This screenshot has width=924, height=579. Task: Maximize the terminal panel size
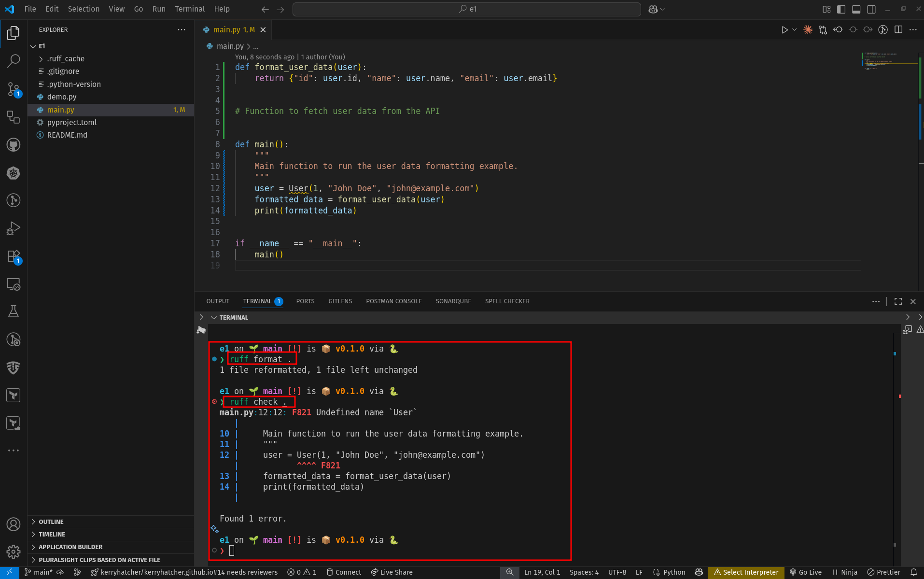coord(898,301)
